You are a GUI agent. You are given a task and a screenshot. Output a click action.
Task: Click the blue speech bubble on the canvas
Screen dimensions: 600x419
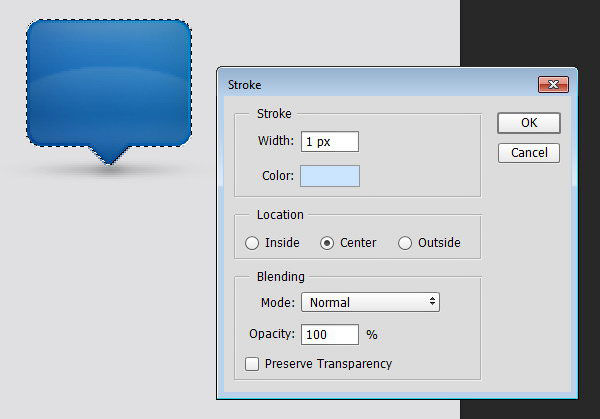pos(109,84)
